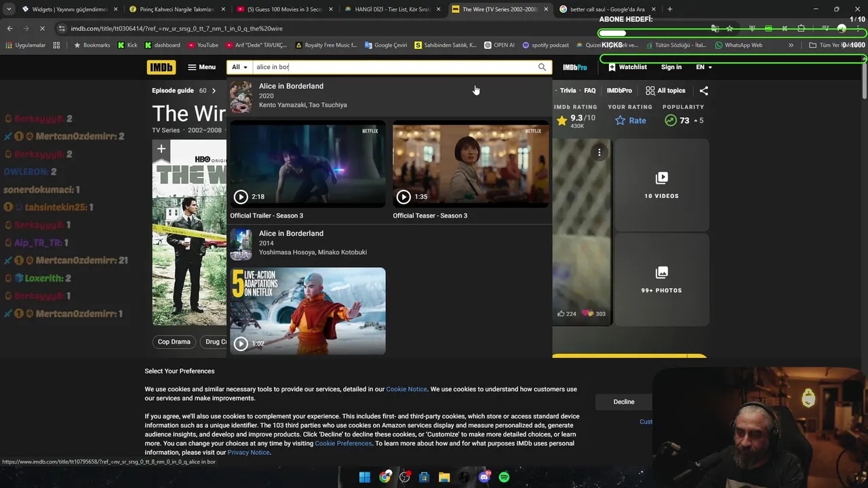Screen dimensions: 868x488
Task: Open the EN language dropdown
Action: [x=704, y=67]
